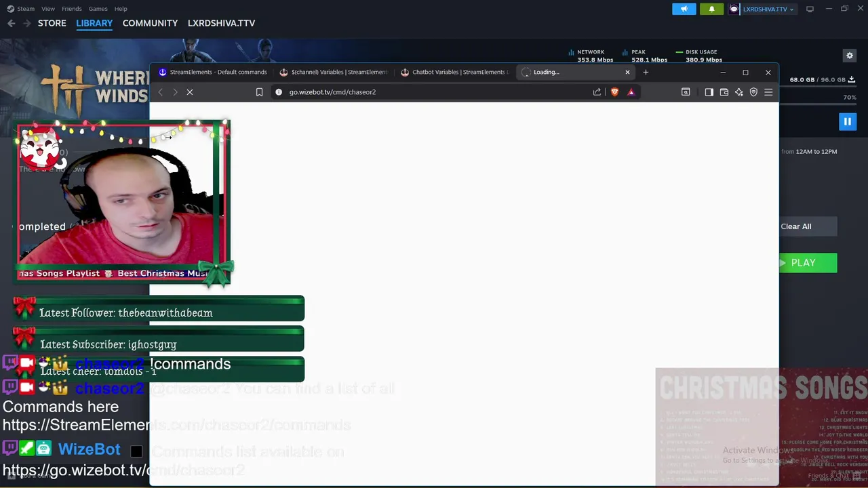Click Steam's back navigation arrow
The image size is (868, 488).
click(x=12, y=23)
